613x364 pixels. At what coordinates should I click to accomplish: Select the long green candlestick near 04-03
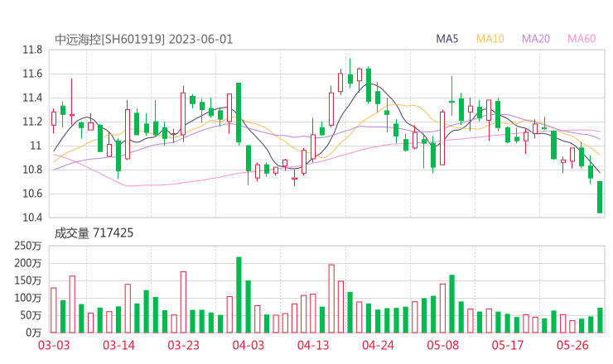pos(239,113)
